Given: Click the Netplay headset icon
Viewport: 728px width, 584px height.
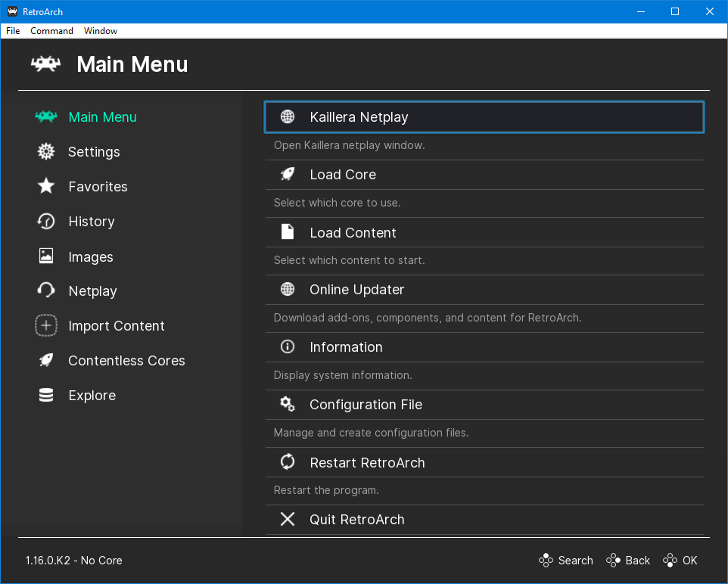Looking at the screenshot, I should [x=46, y=290].
